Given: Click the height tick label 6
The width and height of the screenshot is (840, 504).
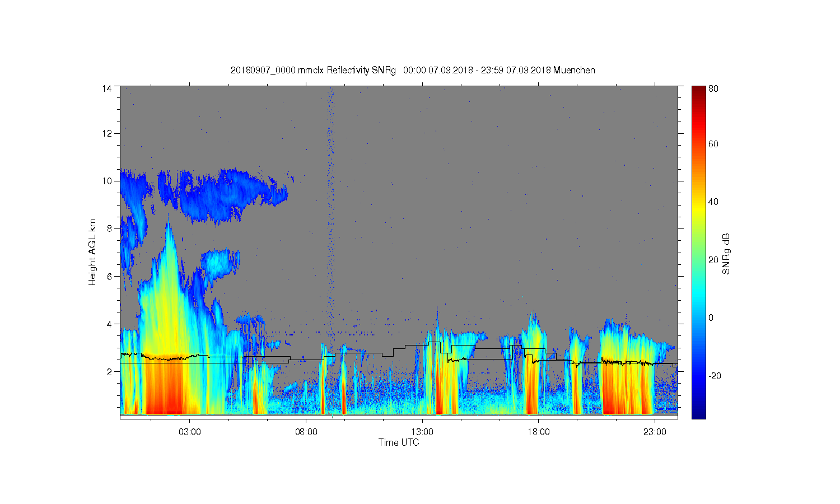Looking at the screenshot, I should (x=109, y=276).
